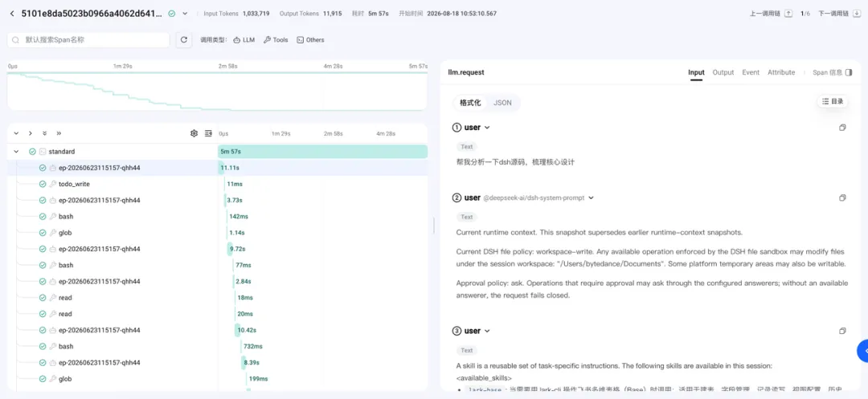Click the status check of the 732ms bash span

pos(43,347)
